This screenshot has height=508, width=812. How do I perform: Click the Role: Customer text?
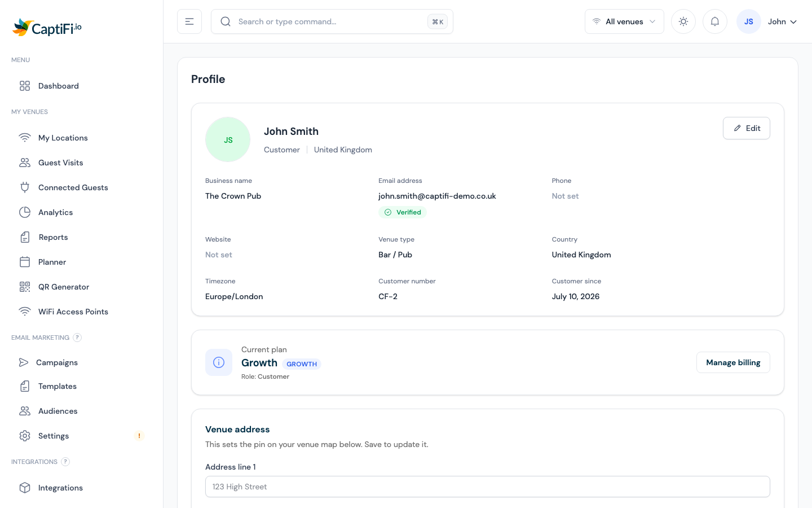click(265, 376)
